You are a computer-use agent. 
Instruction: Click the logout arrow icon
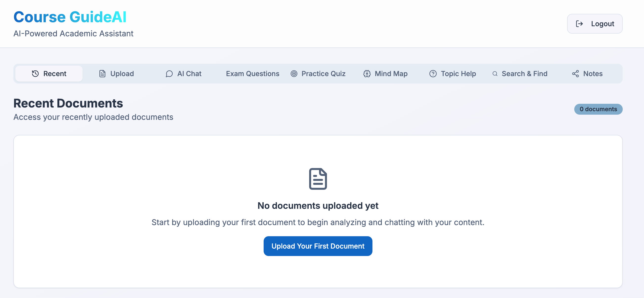pyautogui.click(x=579, y=24)
